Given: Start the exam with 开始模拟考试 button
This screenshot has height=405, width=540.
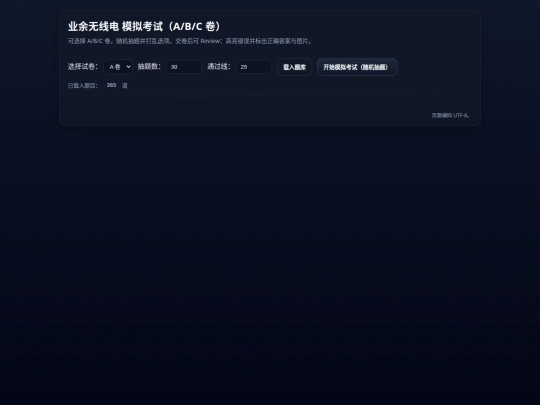Looking at the screenshot, I should 357,67.
